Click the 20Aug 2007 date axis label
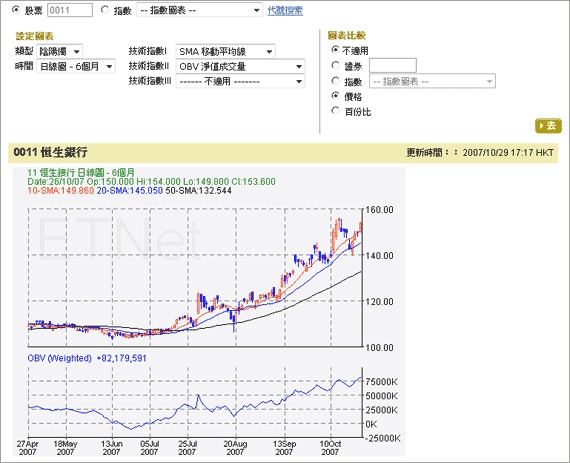Image resolution: width=570 pixels, height=463 pixels. pos(235,448)
